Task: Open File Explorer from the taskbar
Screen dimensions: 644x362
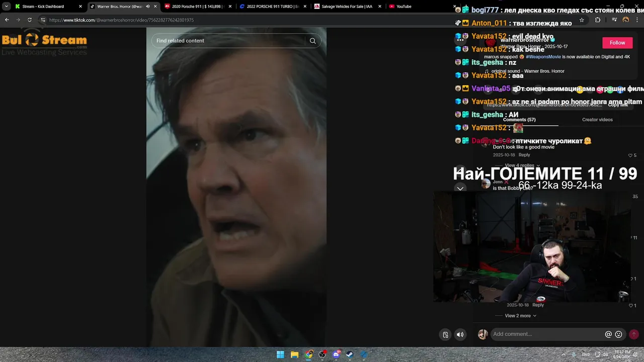Action: click(294, 354)
